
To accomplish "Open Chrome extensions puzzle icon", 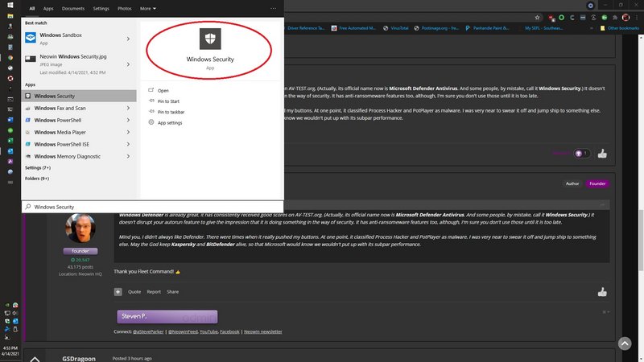I will [x=615, y=18].
